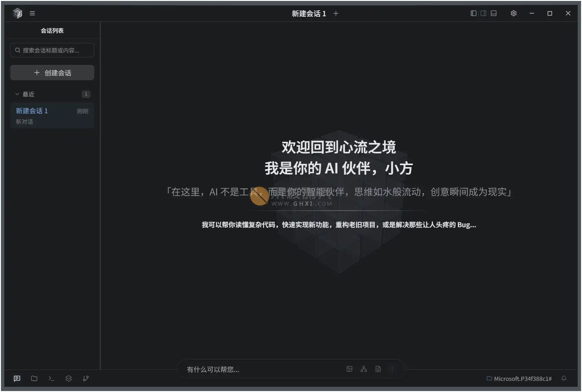This screenshot has width=582, height=392.
Task: Open the settings gear icon
Action: tap(513, 13)
